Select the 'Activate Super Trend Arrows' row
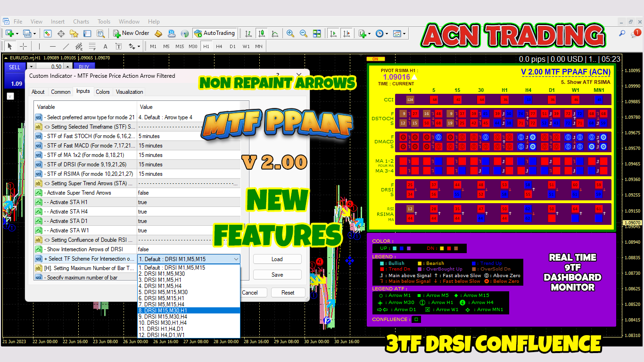 pos(137,193)
